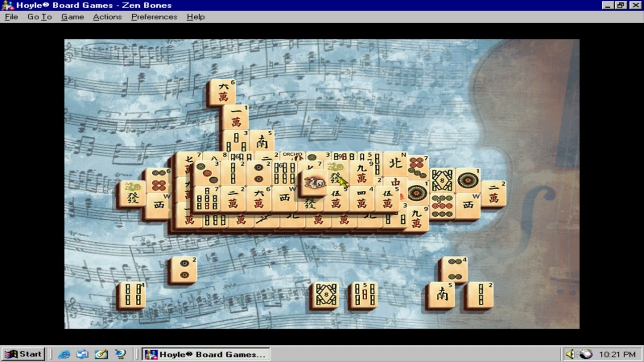
Task: Pick the 2 character tile beside the 7 bamboo
Action: click(x=232, y=199)
